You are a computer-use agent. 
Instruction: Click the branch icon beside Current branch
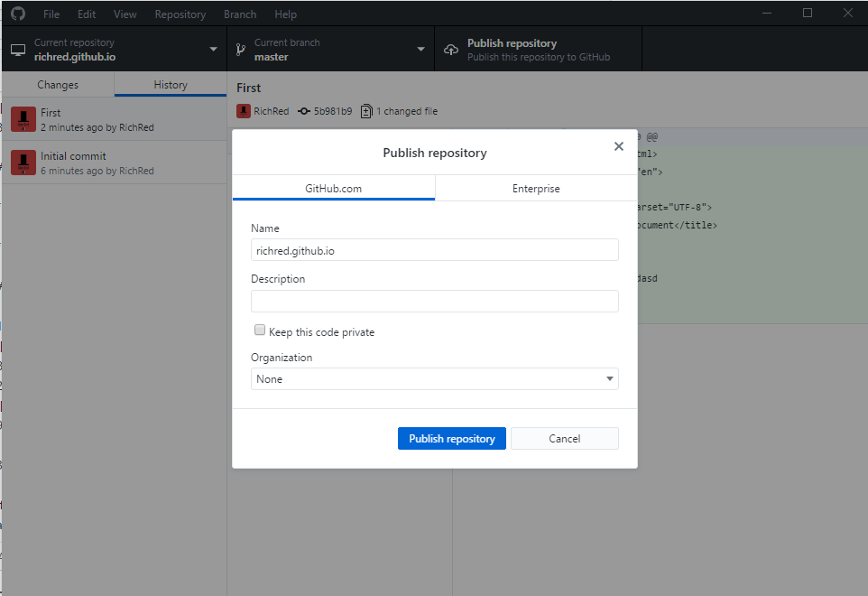pos(240,50)
